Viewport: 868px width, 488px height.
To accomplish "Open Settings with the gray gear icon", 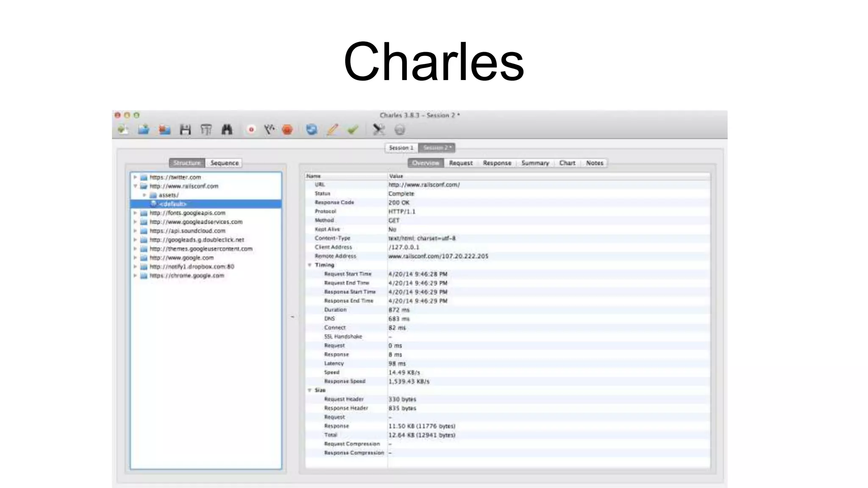I will point(400,130).
